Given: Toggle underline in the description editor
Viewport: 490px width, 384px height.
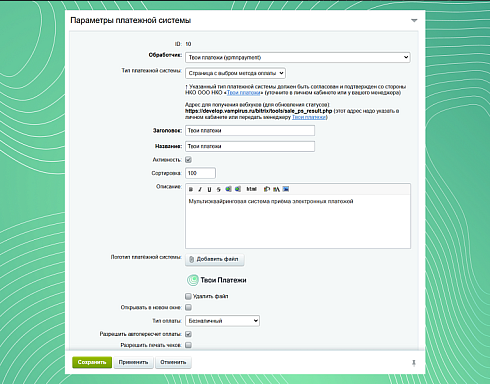Looking at the screenshot, I should pyautogui.click(x=209, y=189).
